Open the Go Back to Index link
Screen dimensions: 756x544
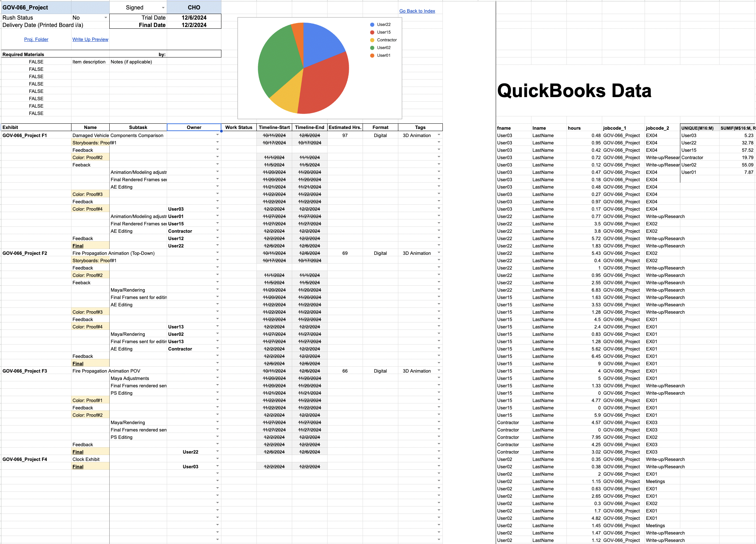417,11
